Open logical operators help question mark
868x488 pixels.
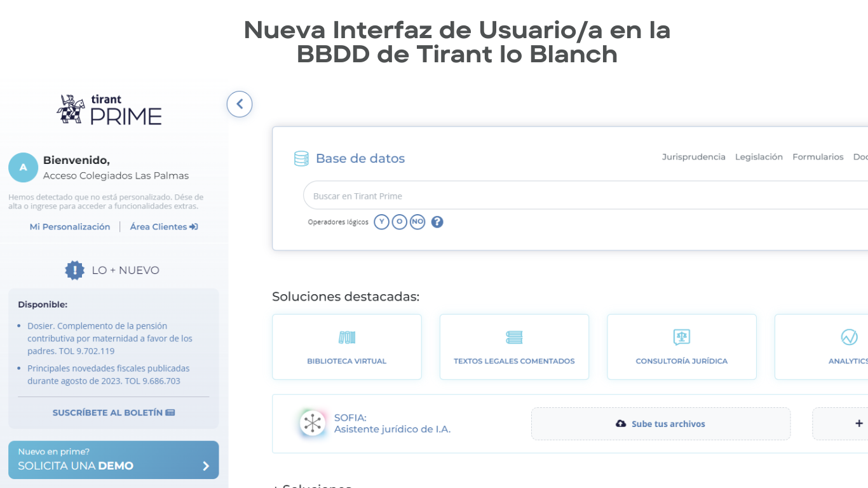point(437,222)
